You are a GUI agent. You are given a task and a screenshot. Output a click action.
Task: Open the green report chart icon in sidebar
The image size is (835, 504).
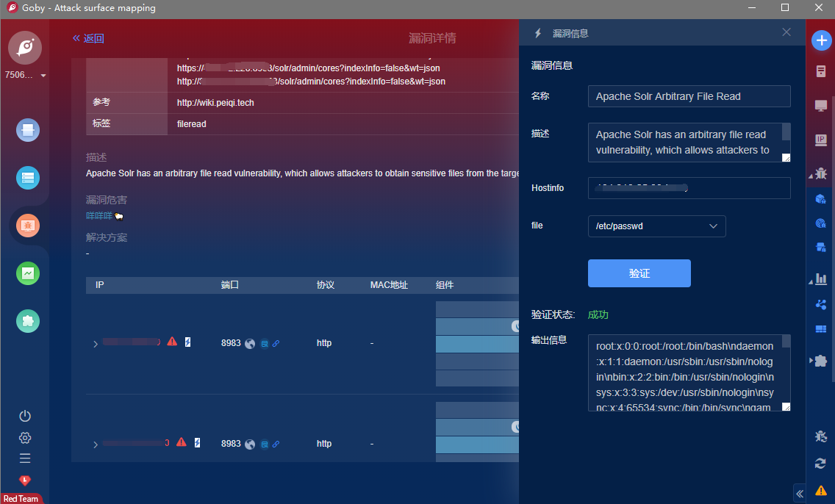coord(28,273)
